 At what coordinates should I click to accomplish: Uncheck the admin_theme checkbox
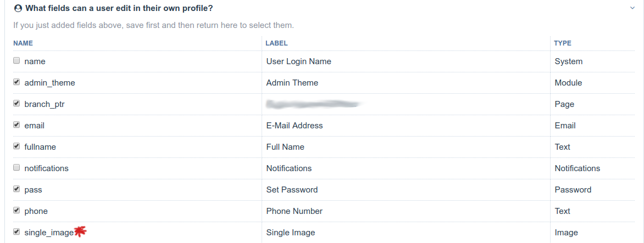[16, 82]
